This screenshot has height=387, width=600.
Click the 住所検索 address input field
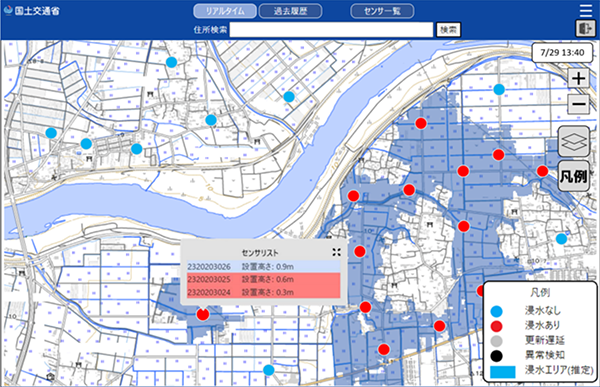331,30
